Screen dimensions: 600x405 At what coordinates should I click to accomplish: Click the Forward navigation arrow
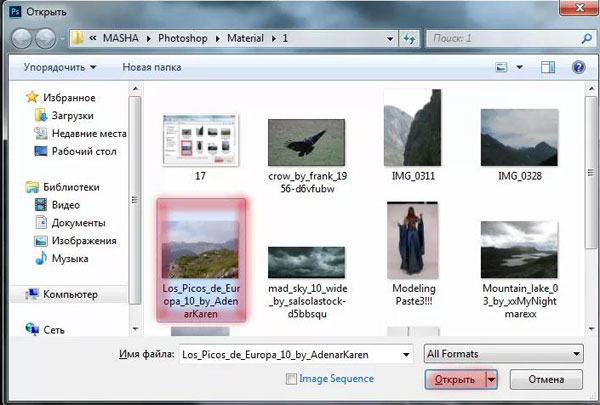(46, 39)
